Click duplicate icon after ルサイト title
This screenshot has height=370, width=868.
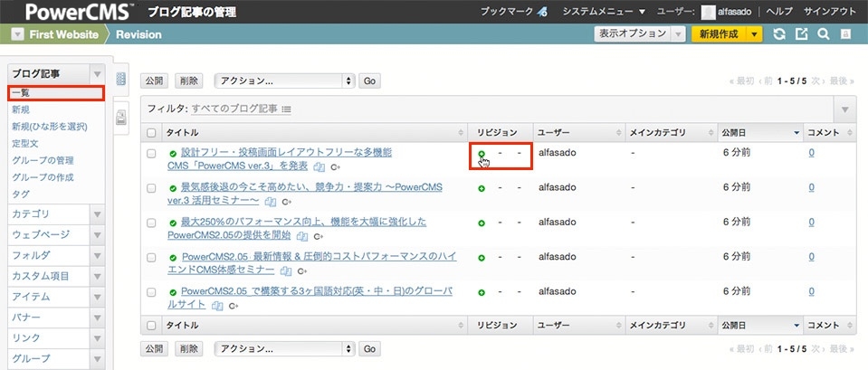coord(217,306)
